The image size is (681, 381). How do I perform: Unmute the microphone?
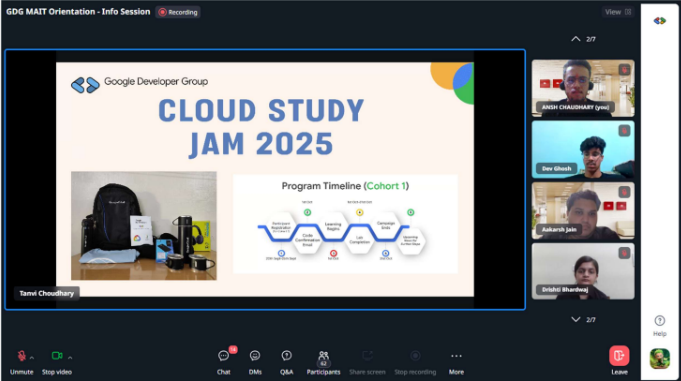pos(21,362)
